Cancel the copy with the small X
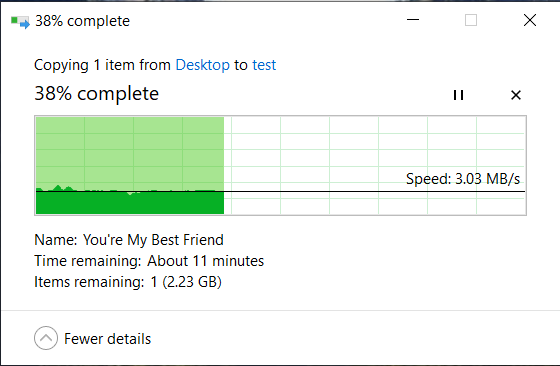Viewport: 560px width, 366px height. [516, 95]
